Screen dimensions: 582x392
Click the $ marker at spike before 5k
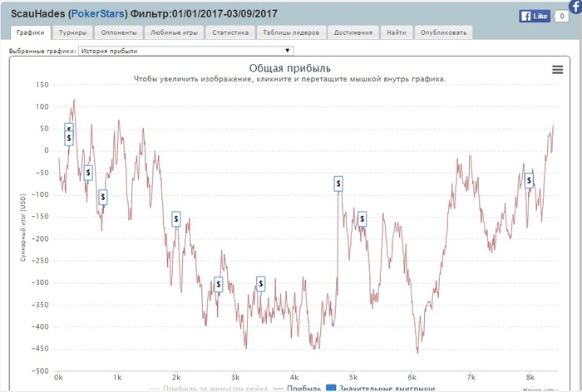coord(338,184)
